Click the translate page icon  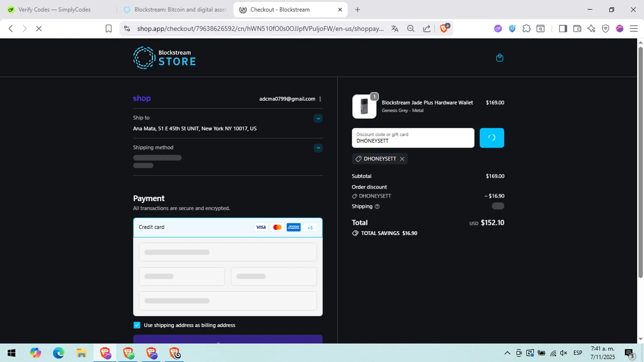click(x=395, y=28)
